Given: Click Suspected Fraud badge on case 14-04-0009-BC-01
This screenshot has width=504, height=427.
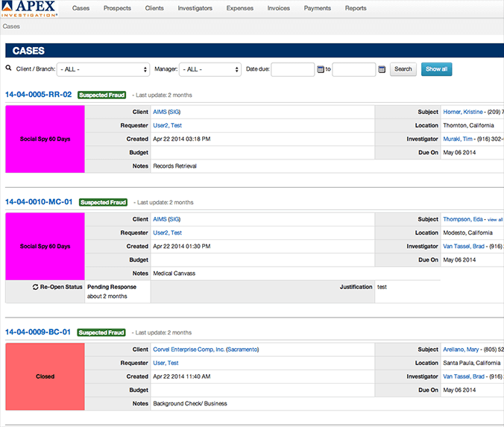Looking at the screenshot, I should click(102, 332).
